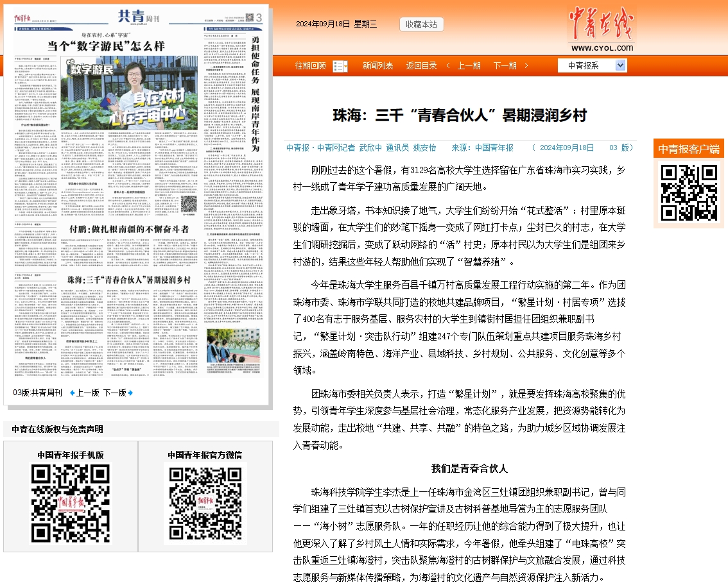Click the left chevron before 上一期

pyautogui.click(x=448, y=66)
